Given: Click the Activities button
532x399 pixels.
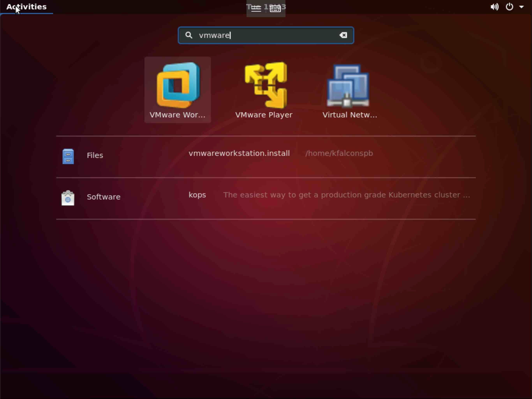Looking at the screenshot, I should 26,7.
